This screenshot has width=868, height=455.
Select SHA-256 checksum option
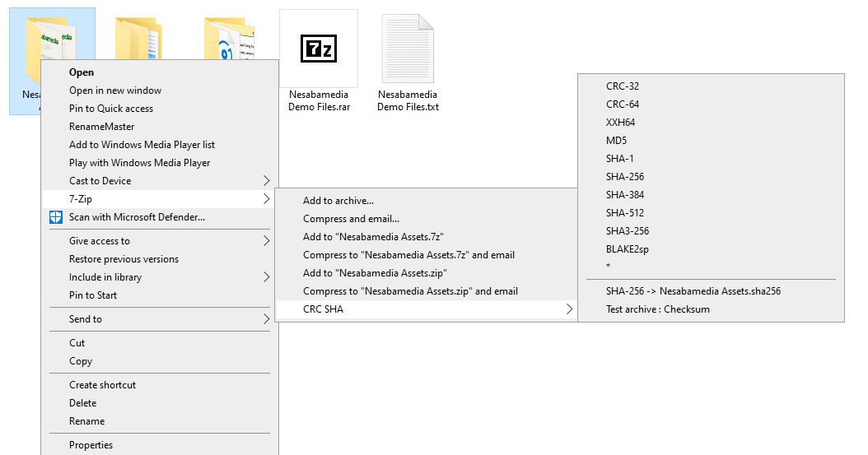(625, 177)
